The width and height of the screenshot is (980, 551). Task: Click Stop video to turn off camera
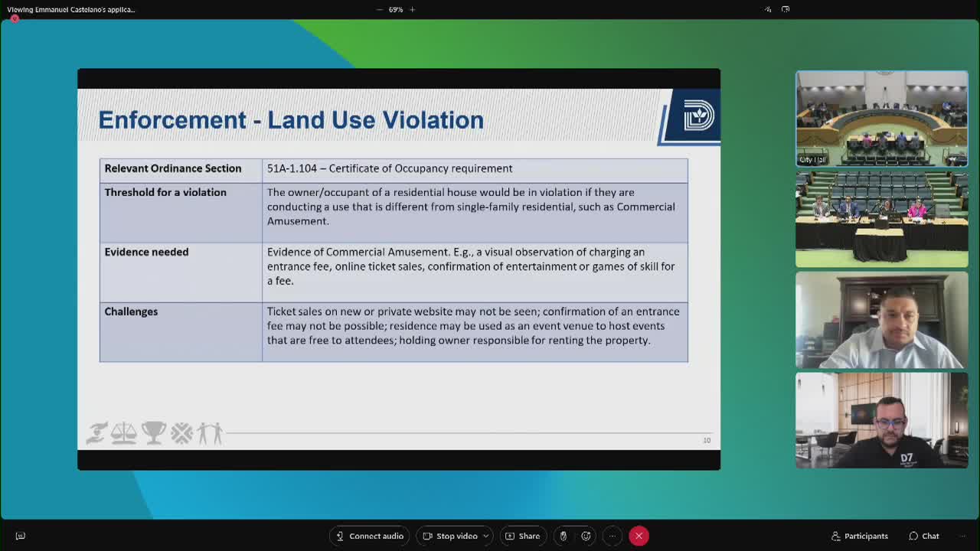coord(451,536)
